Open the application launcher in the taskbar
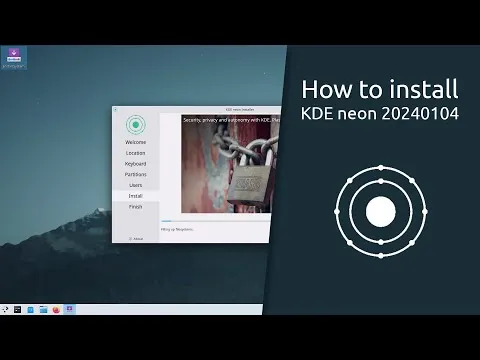Screen dimensions: 480x360 (x=5, y=310)
